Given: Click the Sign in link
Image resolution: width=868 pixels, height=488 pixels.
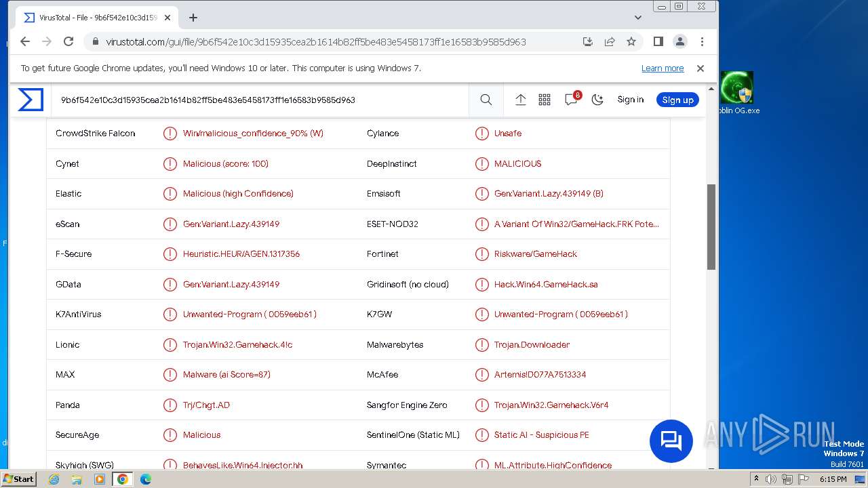Looking at the screenshot, I should pyautogui.click(x=631, y=100).
